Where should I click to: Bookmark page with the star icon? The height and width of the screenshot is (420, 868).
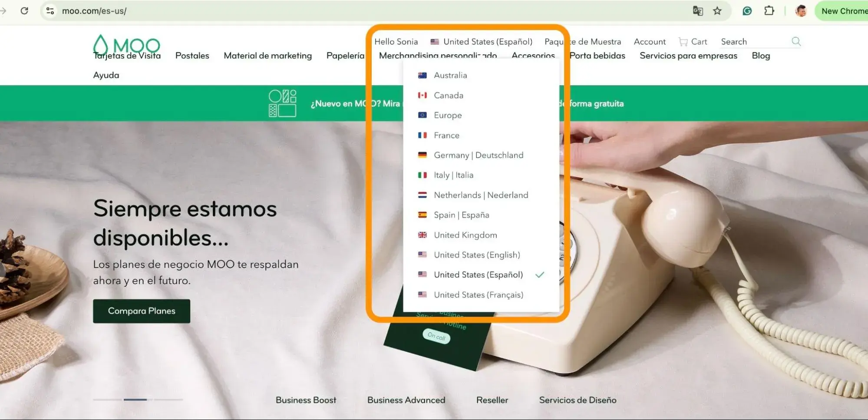click(717, 11)
